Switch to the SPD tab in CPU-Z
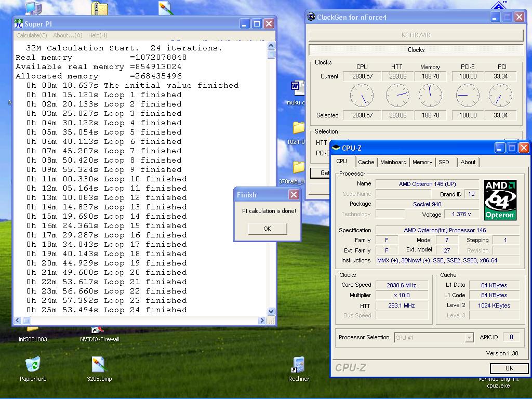Screen dimensions: 532x399 pyautogui.click(x=444, y=162)
